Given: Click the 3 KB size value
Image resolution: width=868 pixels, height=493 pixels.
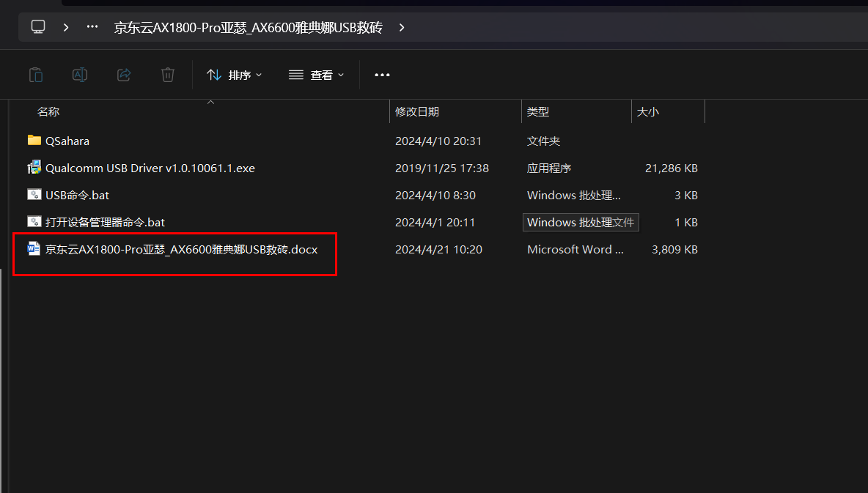Looking at the screenshot, I should tap(686, 196).
